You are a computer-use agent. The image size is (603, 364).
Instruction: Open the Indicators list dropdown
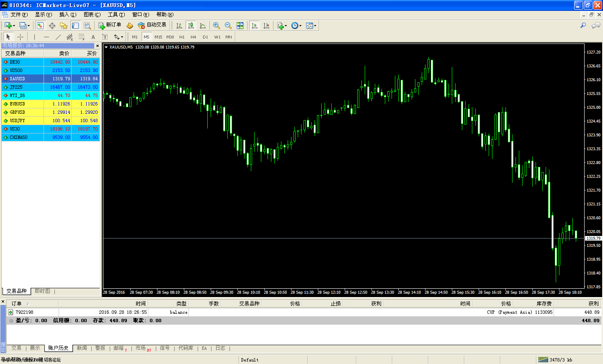tap(282, 26)
